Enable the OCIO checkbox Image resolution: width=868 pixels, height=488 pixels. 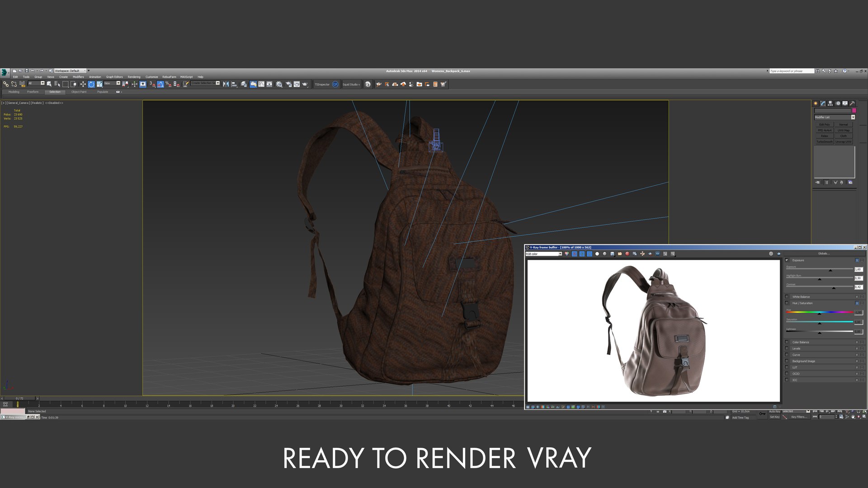coord(787,374)
